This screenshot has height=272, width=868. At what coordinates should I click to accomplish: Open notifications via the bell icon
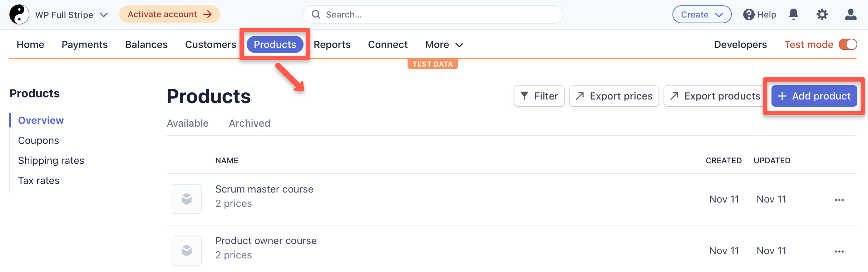coord(794,14)
